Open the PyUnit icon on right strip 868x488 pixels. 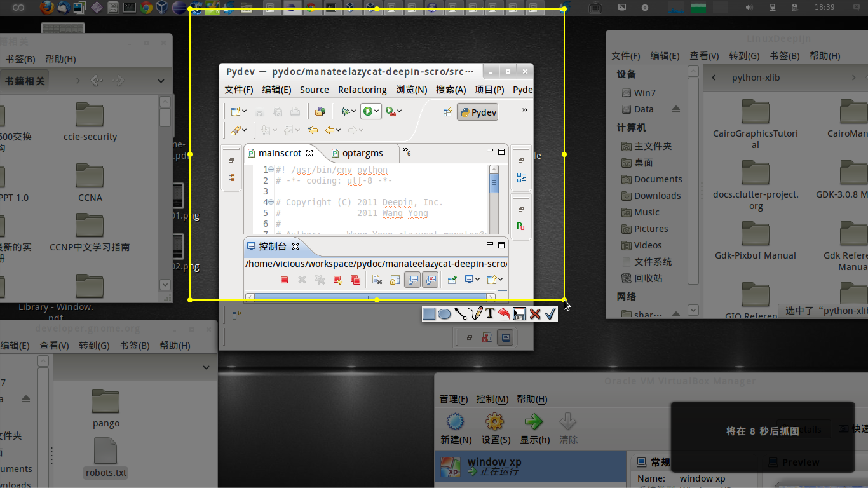point(521,226)
